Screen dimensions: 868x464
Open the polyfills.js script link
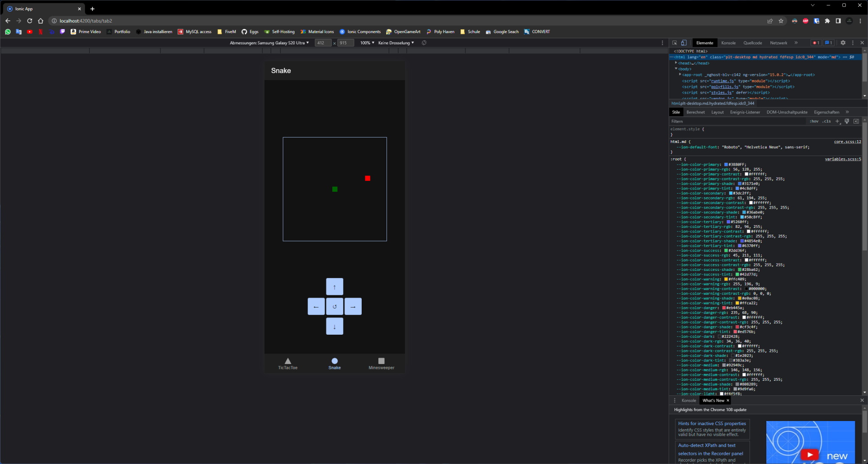[724, 87]
